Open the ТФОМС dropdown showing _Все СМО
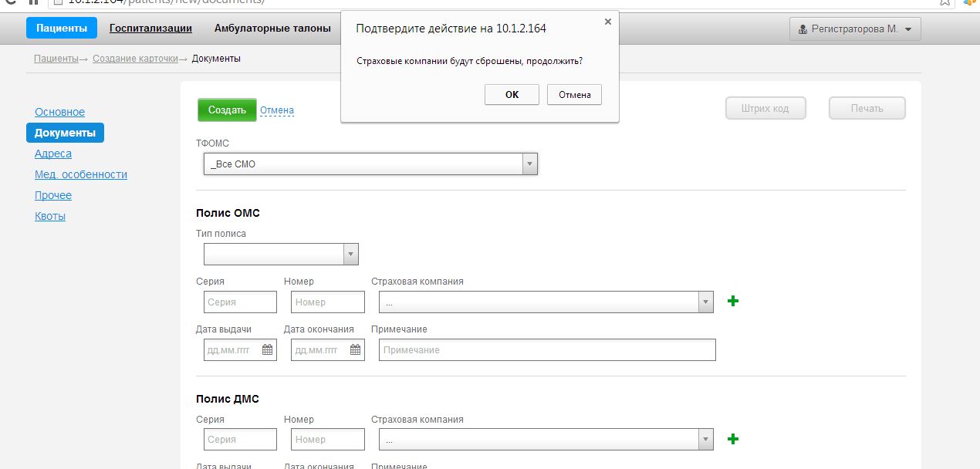This screenshot has width=980, height=469. (370, 164)
